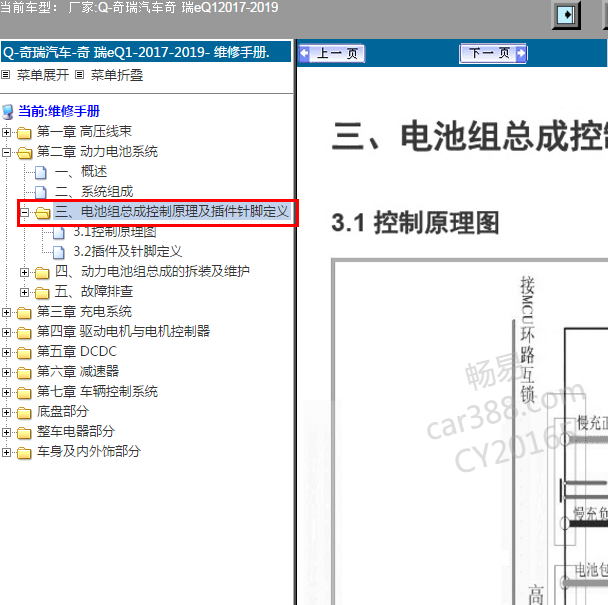Click page icon of 3.1控制原理图
This screenshot has width=608, height=605.
[59, 233]
